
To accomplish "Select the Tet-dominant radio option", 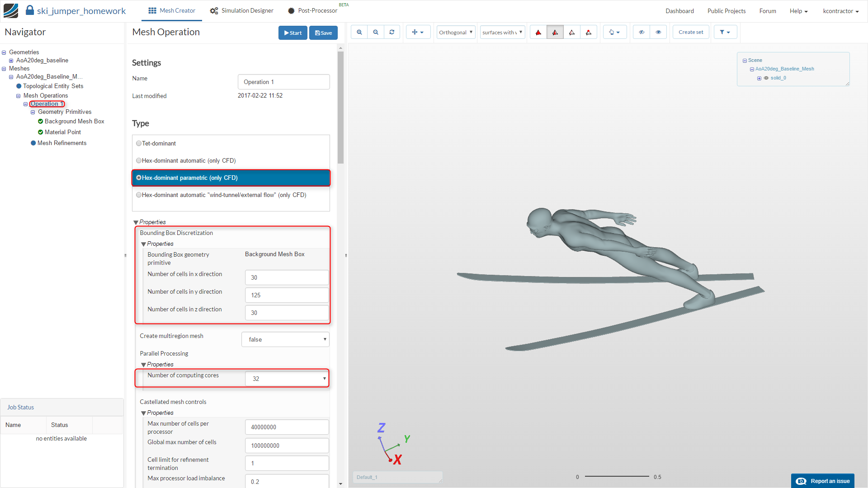I will [x=139, y=143].
